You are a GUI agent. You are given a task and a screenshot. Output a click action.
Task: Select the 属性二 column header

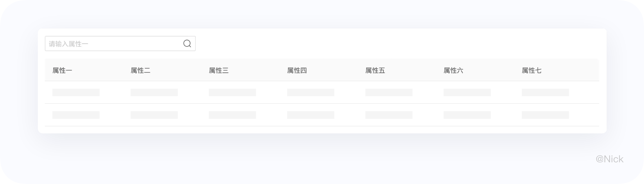[x=140, y=70]
